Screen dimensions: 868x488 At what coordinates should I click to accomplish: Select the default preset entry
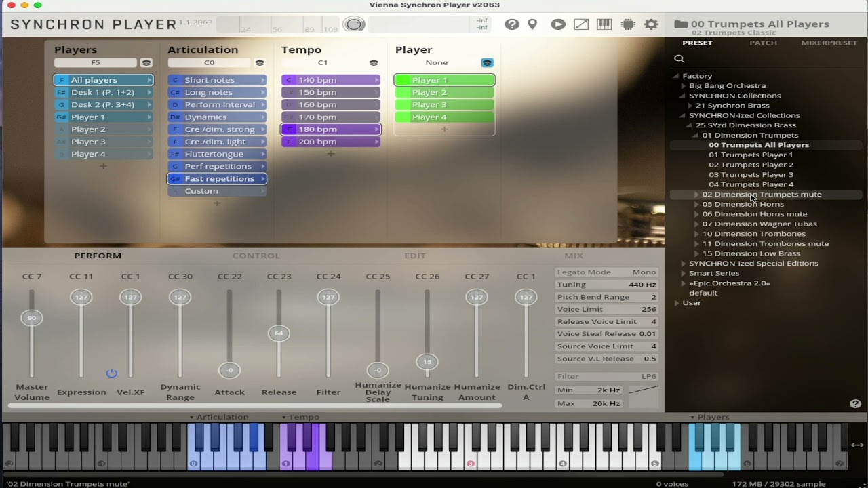pos(703,293)
